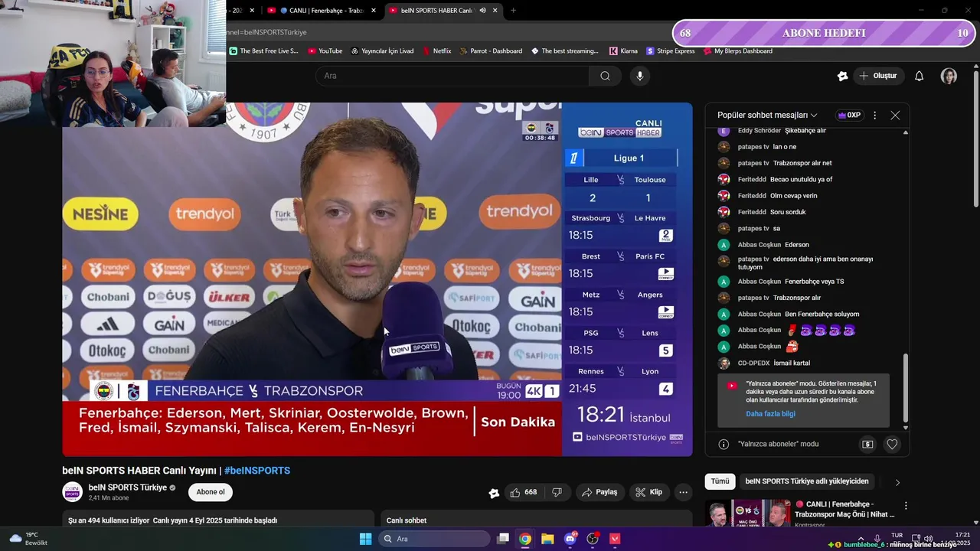Focus the YouTube Ara search field

452,76
